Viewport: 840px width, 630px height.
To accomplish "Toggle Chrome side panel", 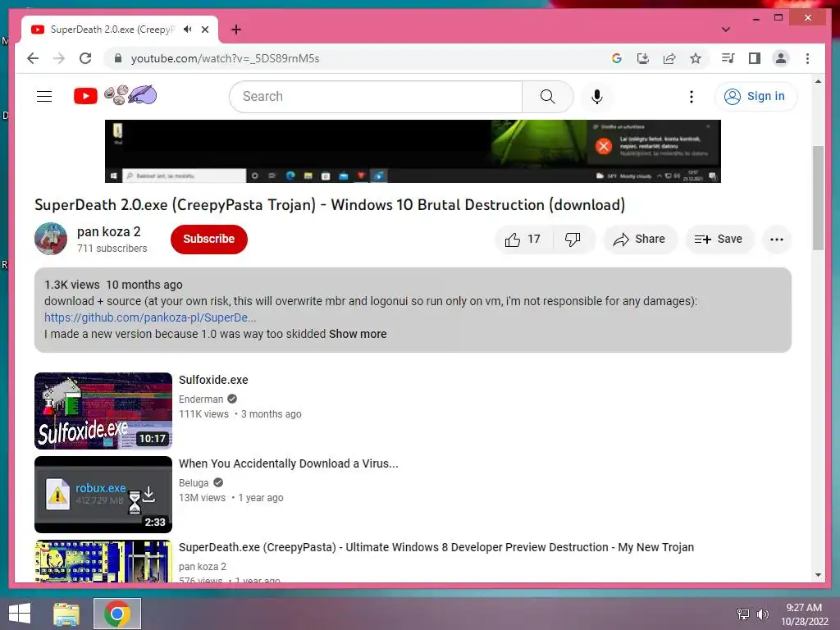I will coord(755,58).
